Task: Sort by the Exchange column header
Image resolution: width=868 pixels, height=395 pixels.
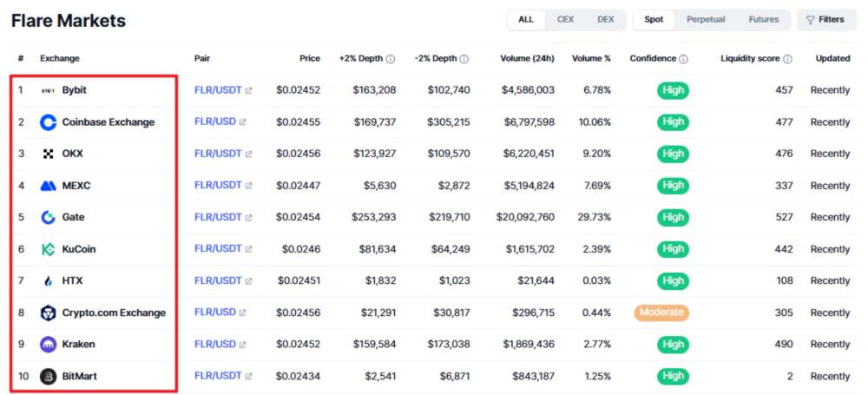Action: point(60,58)
